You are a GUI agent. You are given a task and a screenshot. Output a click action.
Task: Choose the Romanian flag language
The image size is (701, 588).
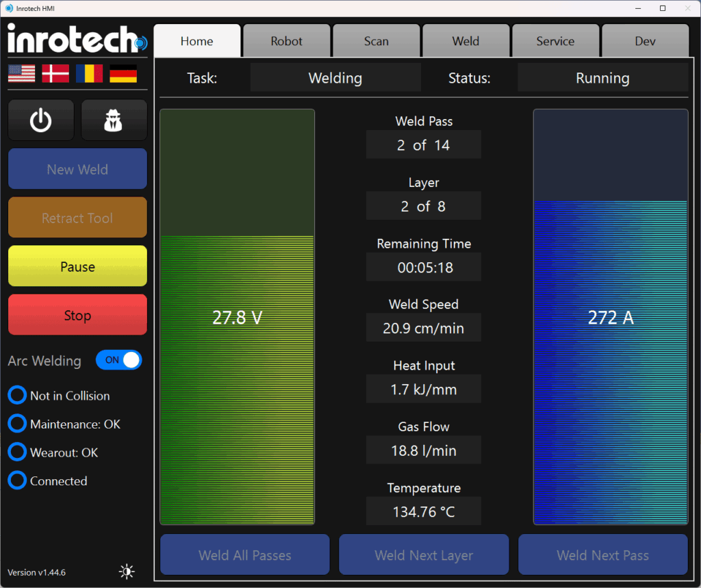pos(89,73)
